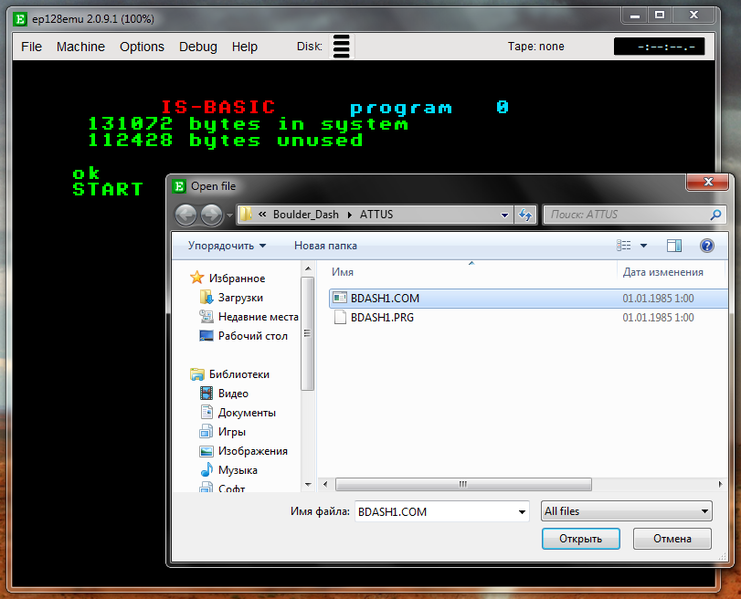Click the tape counter display
The height and width of the screenshot is (599, 741).
pos(659,46)
